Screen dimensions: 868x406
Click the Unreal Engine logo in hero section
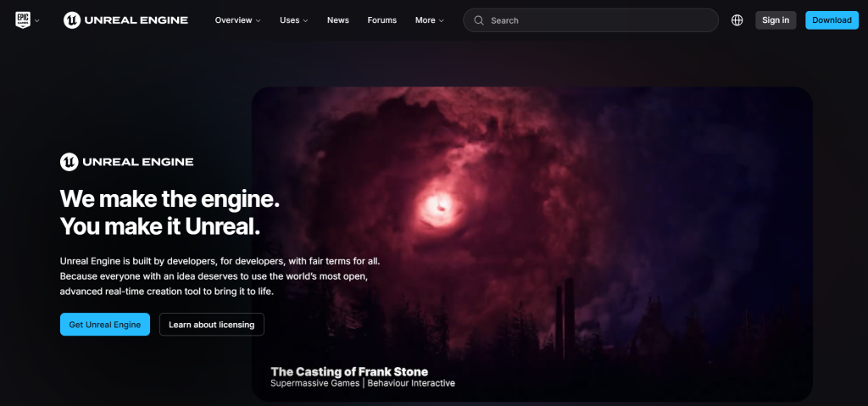tap(127, 162)
